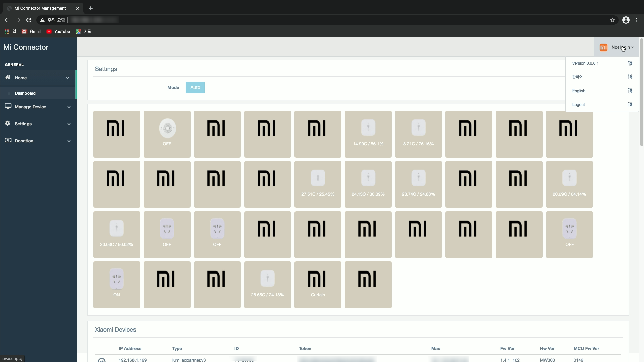Toggle the OFF plug in last column
The height and width of the screenshot is (362, 644).
pos(569,234)
